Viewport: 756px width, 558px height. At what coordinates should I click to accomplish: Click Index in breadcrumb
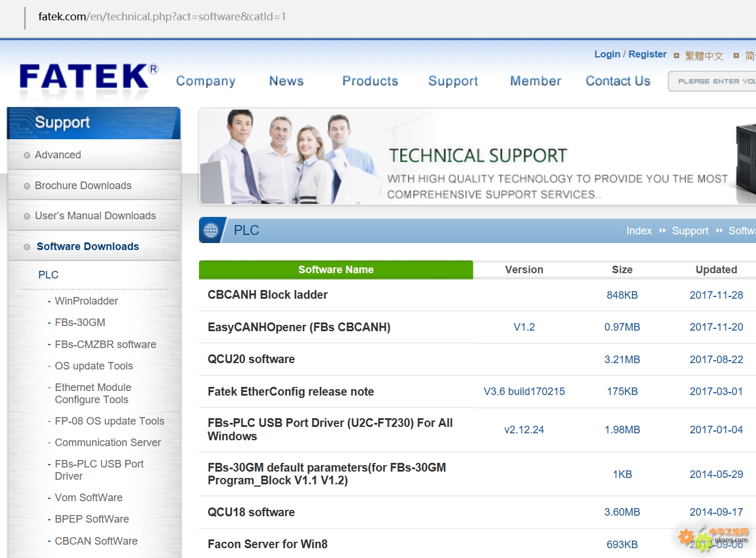[x=639, y=231]
